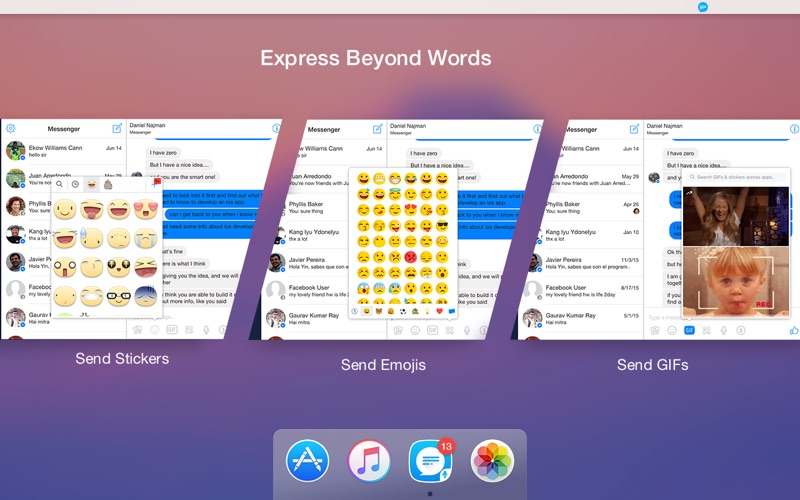Click apps grid icon in Emojis preview toolbar
Image resolution: width=800 pixels, height=500 pixels.
449,330
